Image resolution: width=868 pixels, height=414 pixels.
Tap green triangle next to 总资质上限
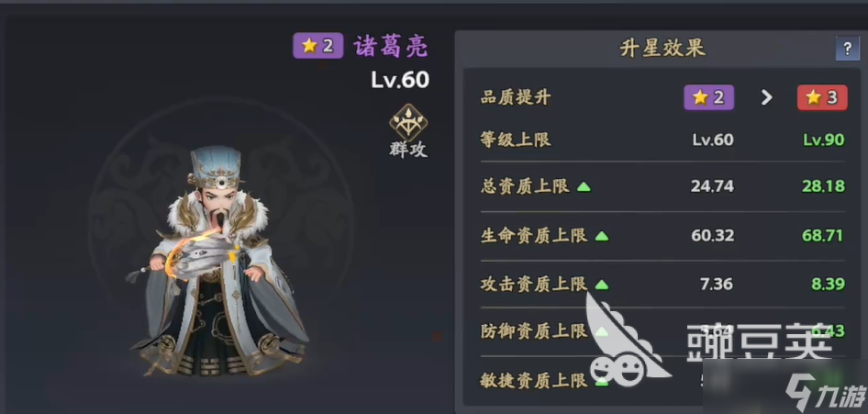click(x=584, y=187)
